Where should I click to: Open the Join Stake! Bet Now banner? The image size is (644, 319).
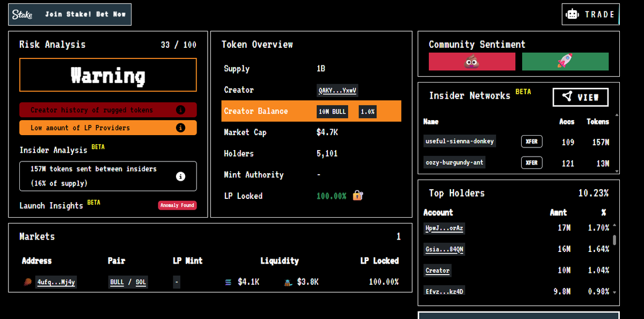click(70, 14)
